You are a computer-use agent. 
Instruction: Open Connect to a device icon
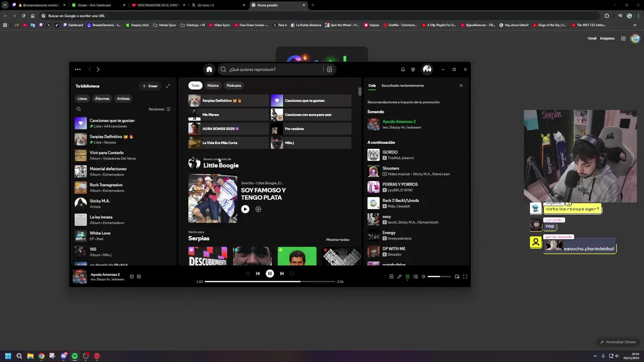[x=416, y=277]
